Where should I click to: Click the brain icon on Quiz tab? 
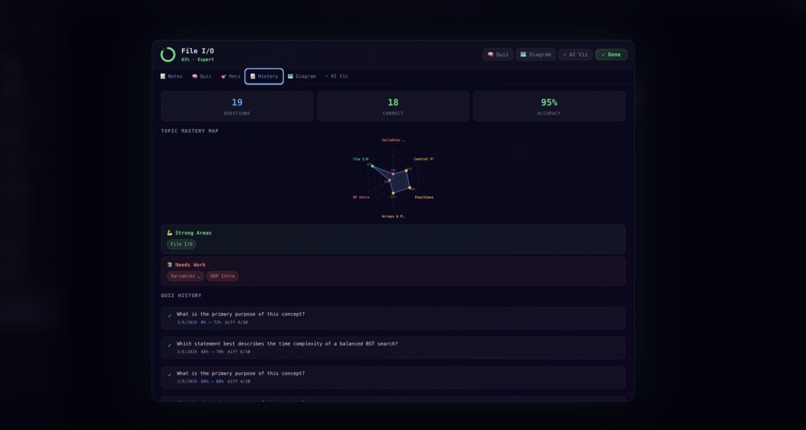(195, 76)
